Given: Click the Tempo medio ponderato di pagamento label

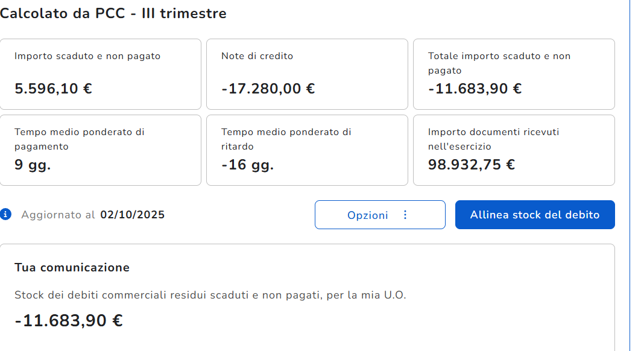Looking at the screenshot, I should coord(79,139).
